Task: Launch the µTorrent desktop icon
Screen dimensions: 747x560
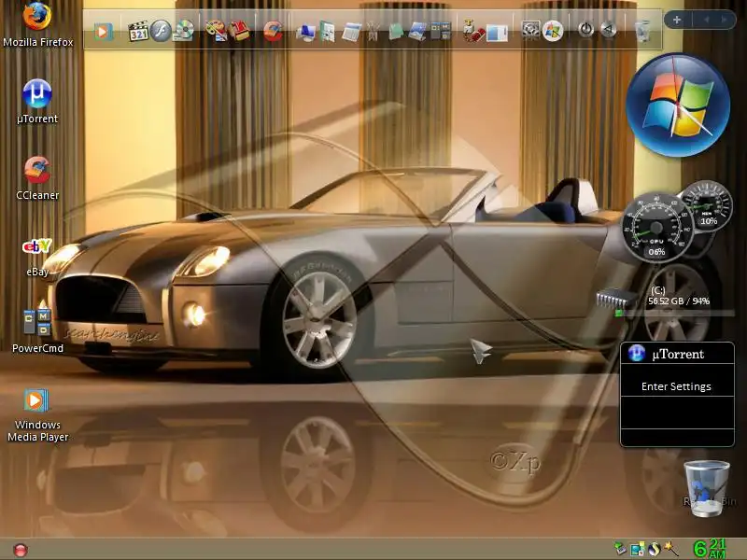Action: (37, 102)
